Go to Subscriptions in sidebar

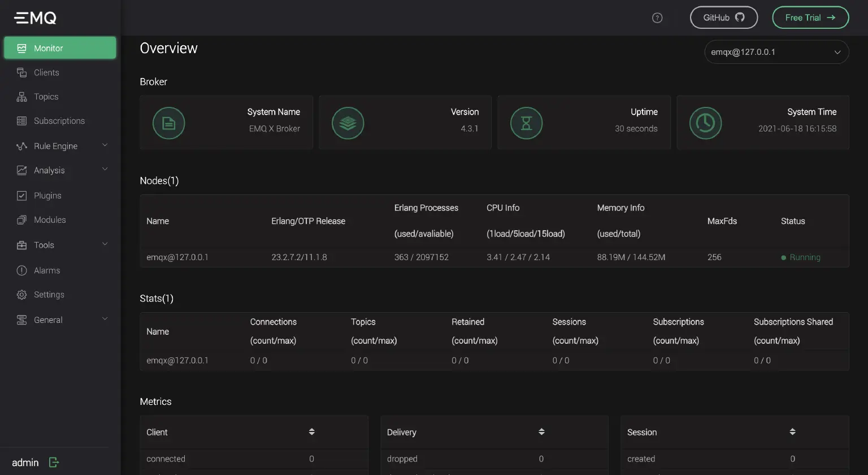(59, 121)
